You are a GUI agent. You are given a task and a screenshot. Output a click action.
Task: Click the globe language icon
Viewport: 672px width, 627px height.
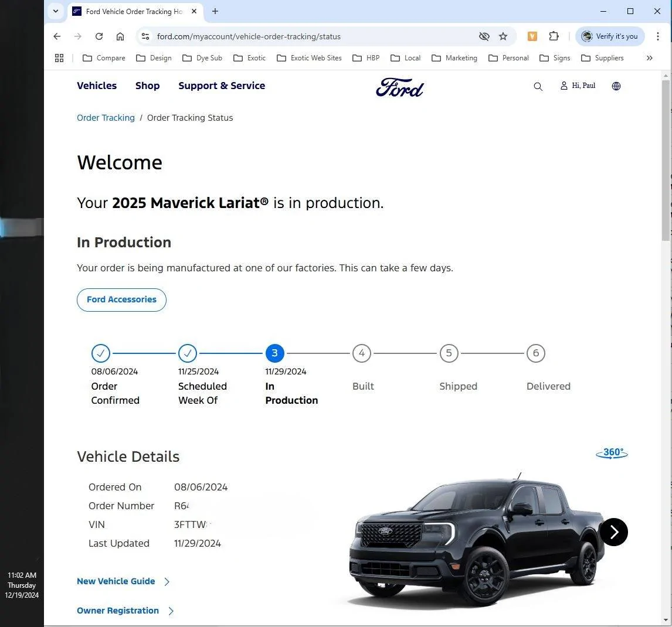(x=616, y=86)
